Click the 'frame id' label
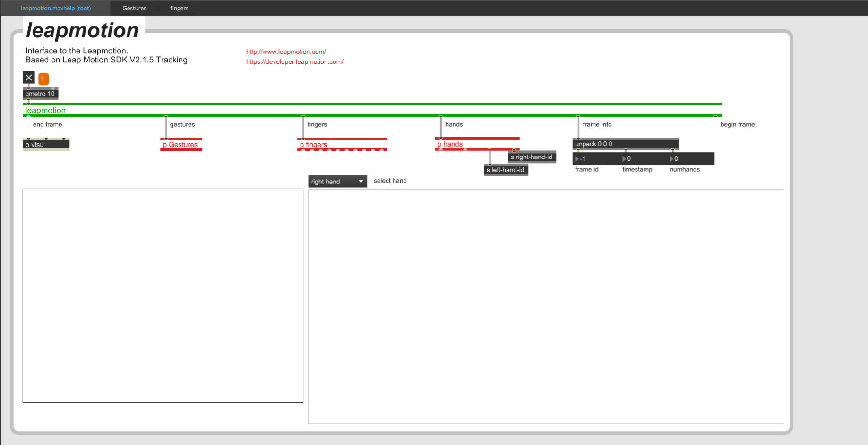Viewport: 868px width, 445px height. pyautogui.click(x=587, y=169)
